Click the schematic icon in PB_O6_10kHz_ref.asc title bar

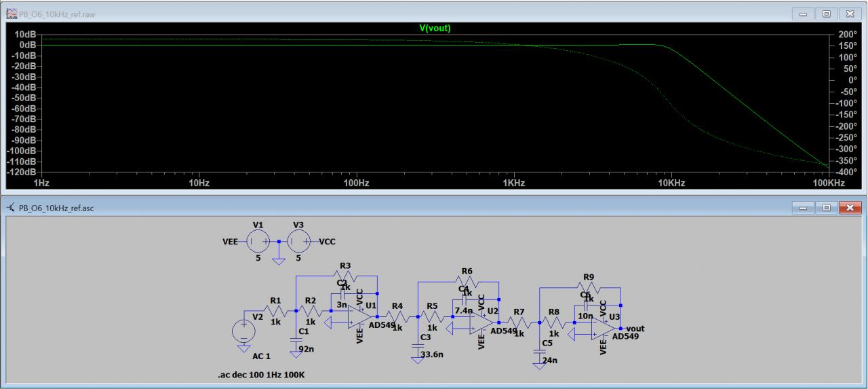11,207
